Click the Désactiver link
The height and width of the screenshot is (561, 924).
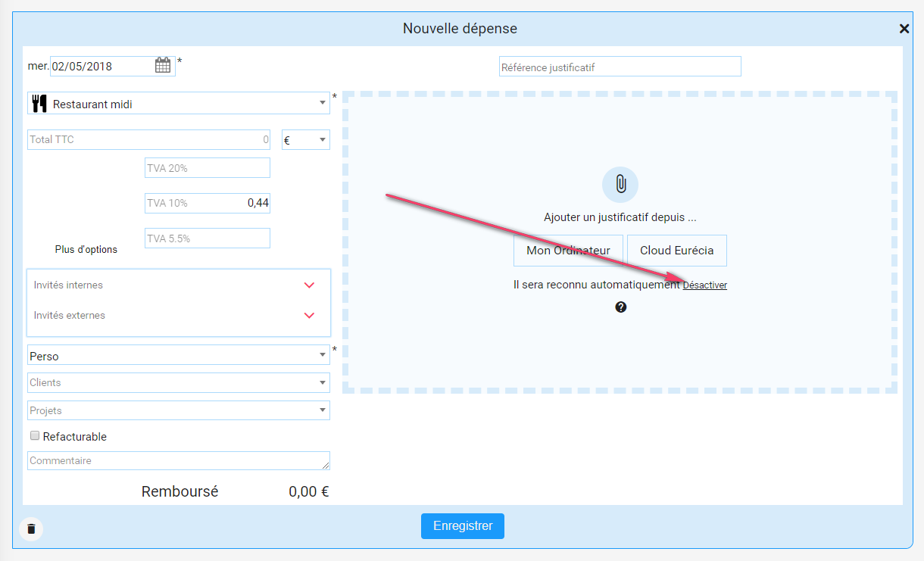point(704,285)
